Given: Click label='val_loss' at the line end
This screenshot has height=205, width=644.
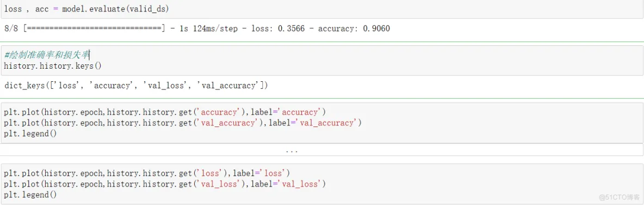Looking at the screenshot, I should click(286, 184).
